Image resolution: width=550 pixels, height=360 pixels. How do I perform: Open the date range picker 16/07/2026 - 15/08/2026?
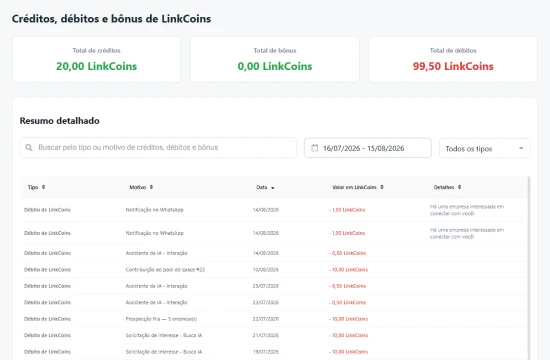[x=368, y=148]
